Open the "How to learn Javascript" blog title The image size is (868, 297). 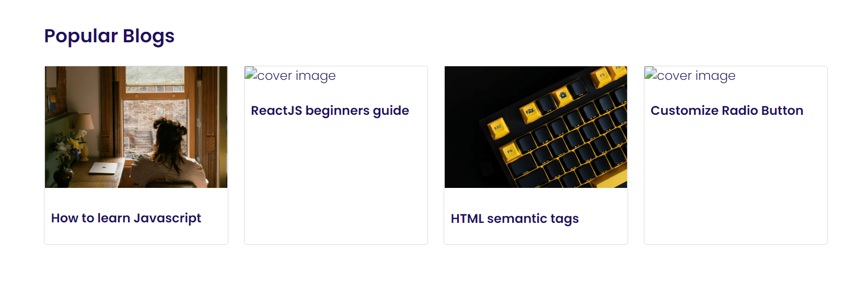tap(126, 218)
